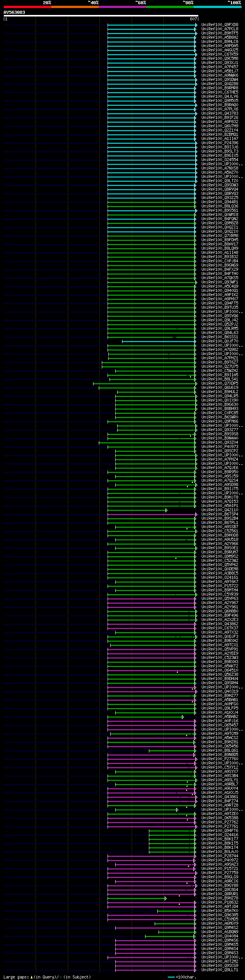Screen dimensions: 245x980
Task: Select hit label UniRef100_P18632
Action: coord(220,903)
